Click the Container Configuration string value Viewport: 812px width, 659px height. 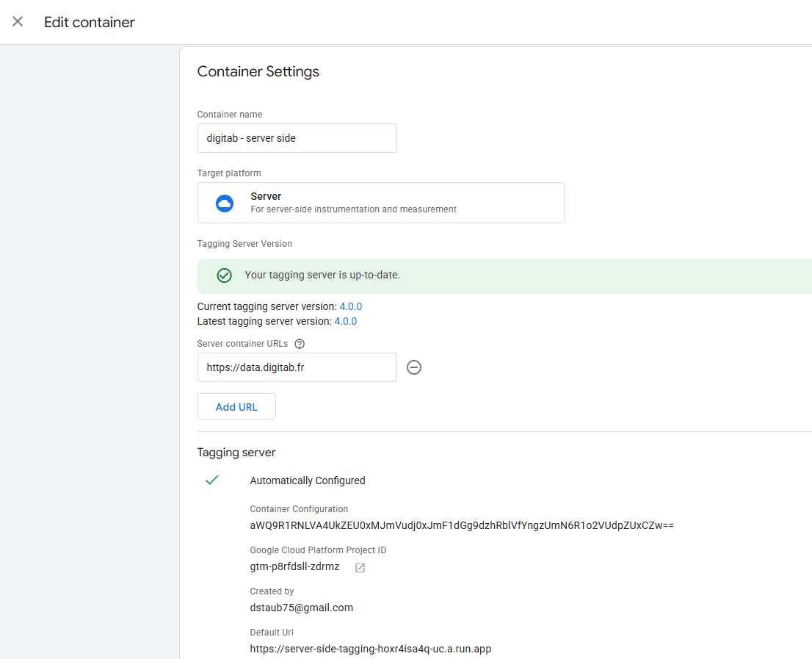[461, 525]
